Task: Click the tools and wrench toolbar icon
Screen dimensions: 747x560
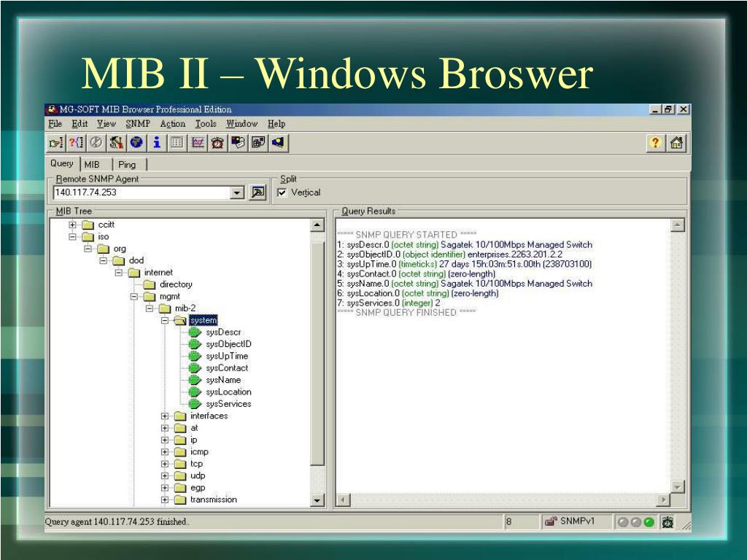Action: click(116, 142)
